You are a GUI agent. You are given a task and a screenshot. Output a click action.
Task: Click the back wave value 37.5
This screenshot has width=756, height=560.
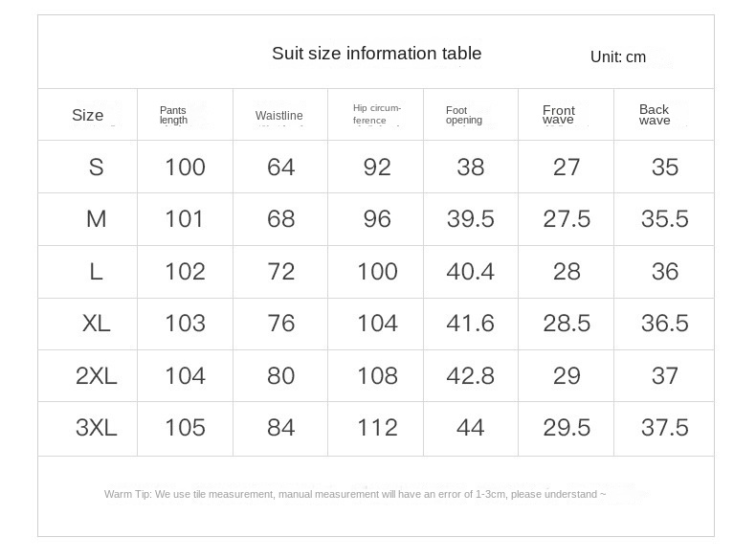[664, 427]
